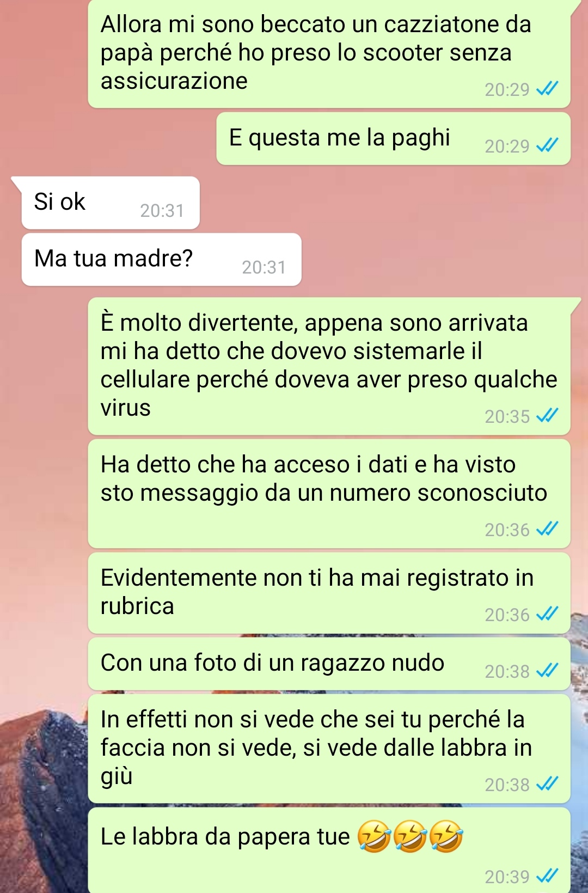The width and height of the screenshot is (588, 893).
Task: Tap the first laughing emoji
Action: (374, 836)
